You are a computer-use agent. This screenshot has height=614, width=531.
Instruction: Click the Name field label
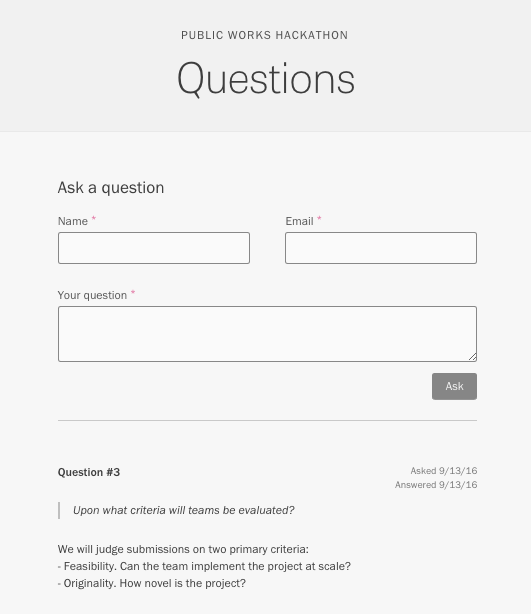point(73,221)
